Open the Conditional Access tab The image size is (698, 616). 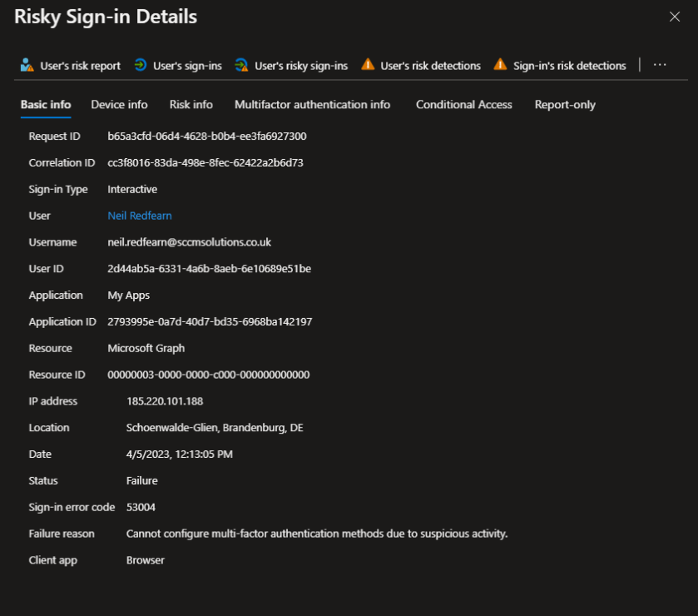pos(463,104)
